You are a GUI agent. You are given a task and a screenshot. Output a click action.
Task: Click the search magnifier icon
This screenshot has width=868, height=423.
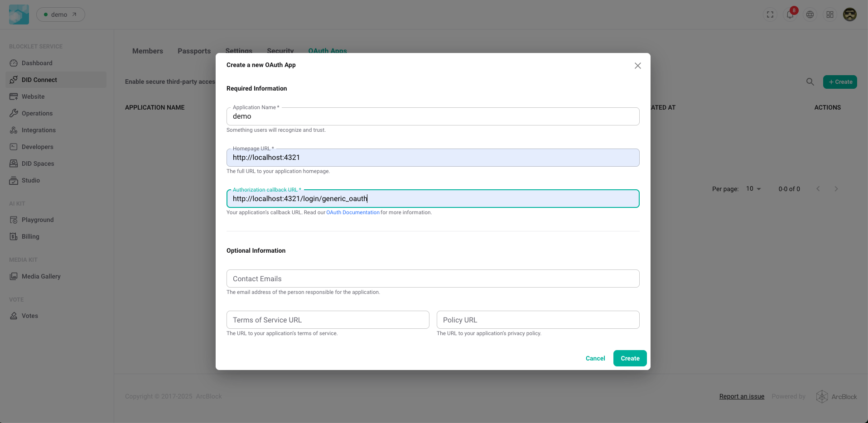coord(810,82)
